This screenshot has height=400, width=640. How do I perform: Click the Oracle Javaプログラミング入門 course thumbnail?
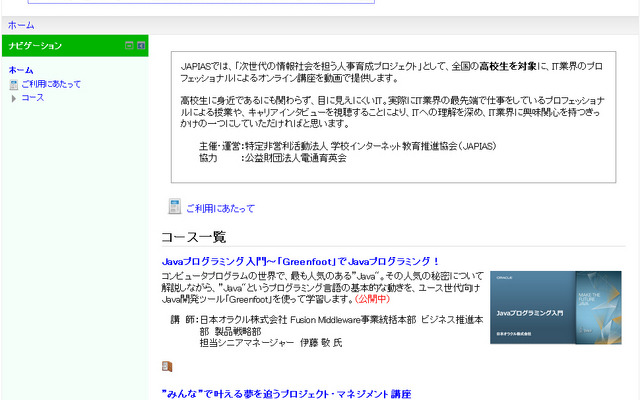[556, 307]
